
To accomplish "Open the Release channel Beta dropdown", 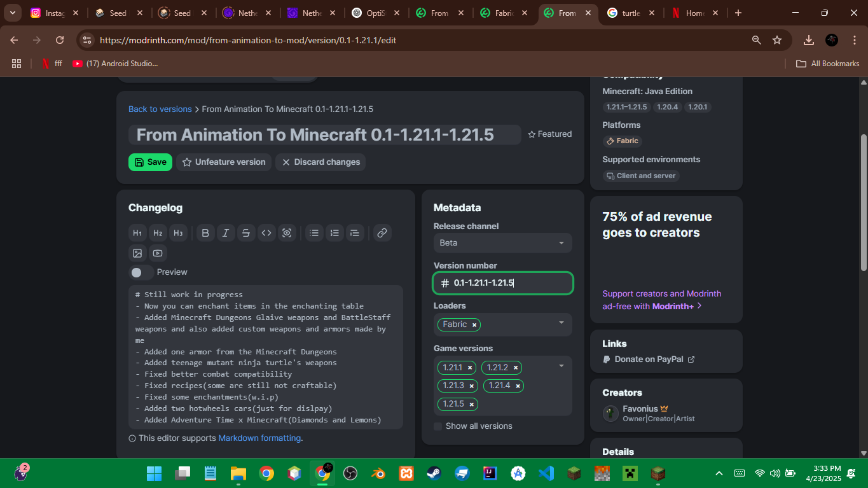I will [x=502, y=243].
